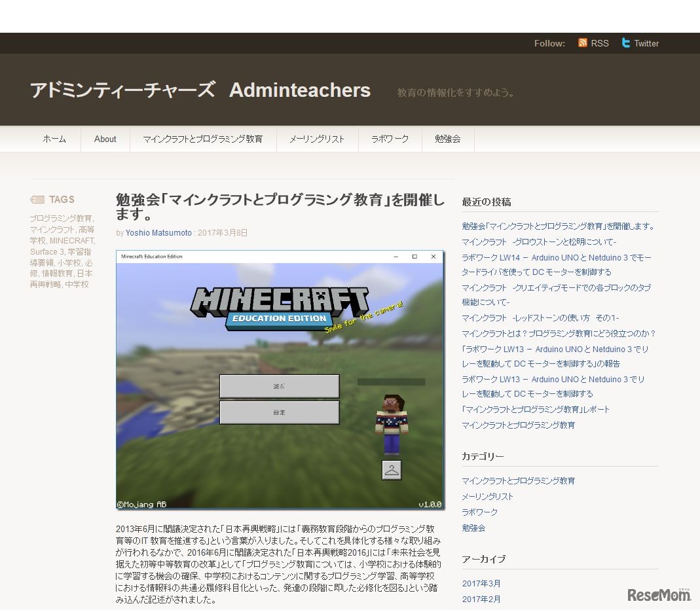Open the ホーム navigation item
This screenshot has height=610, width=700.
click(x=54, y=139)
